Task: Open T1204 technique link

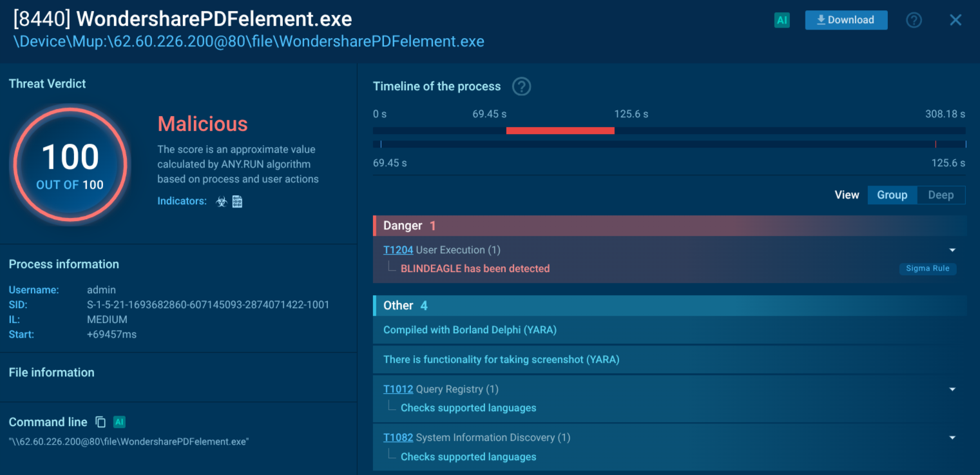Action: 398,250
